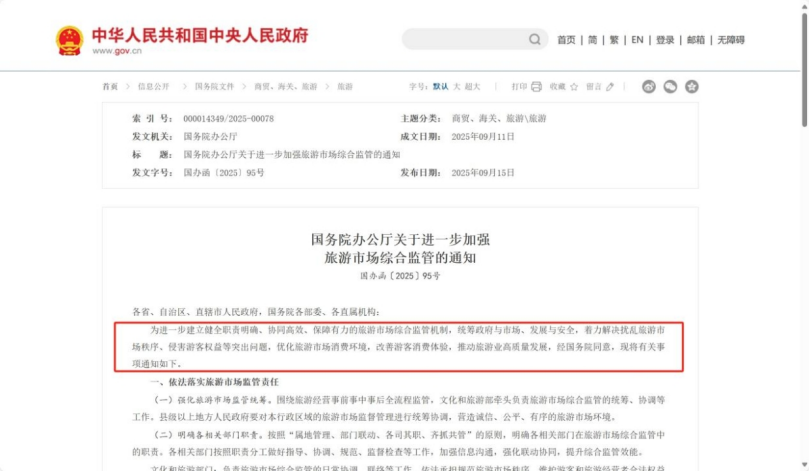Share article via WeChat icon

click(x=670, y=87)
